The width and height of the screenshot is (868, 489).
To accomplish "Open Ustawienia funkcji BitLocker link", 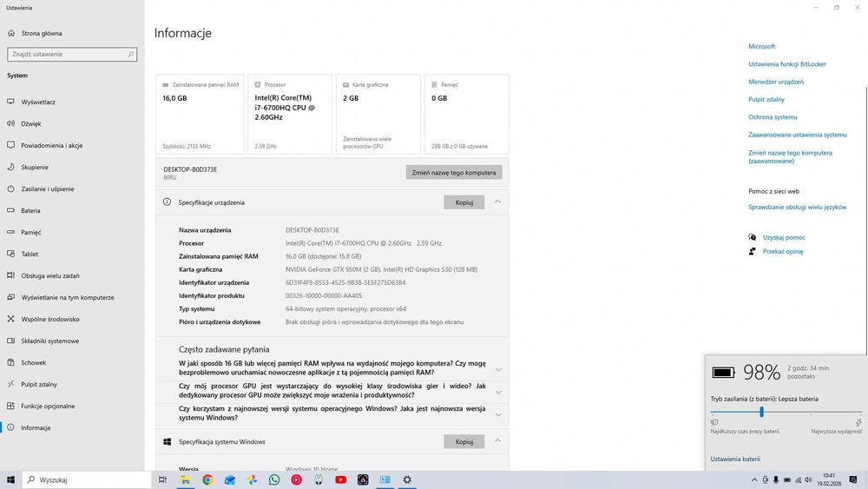I will coord(787,64).
